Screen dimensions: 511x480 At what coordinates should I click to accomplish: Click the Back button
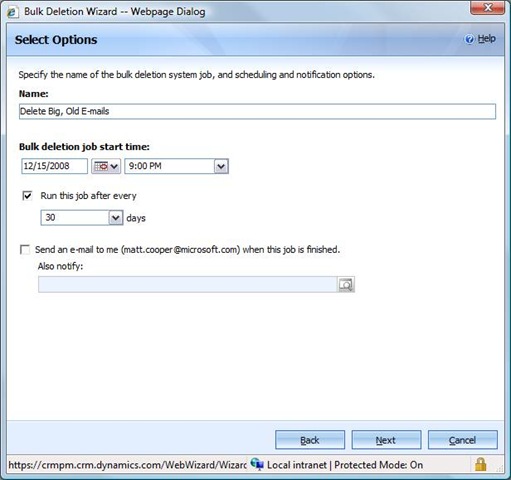(x=310, y=440)
